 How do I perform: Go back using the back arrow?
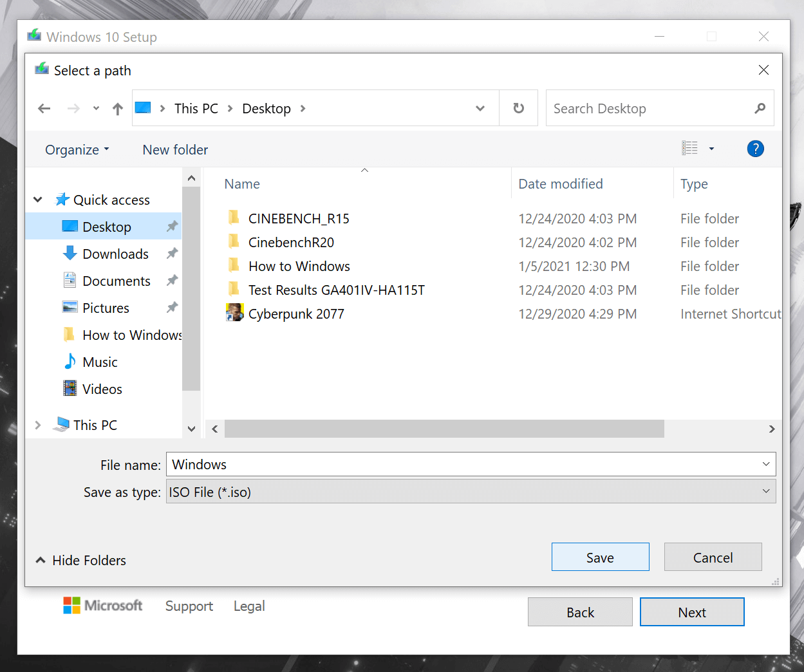coord(44,109)
